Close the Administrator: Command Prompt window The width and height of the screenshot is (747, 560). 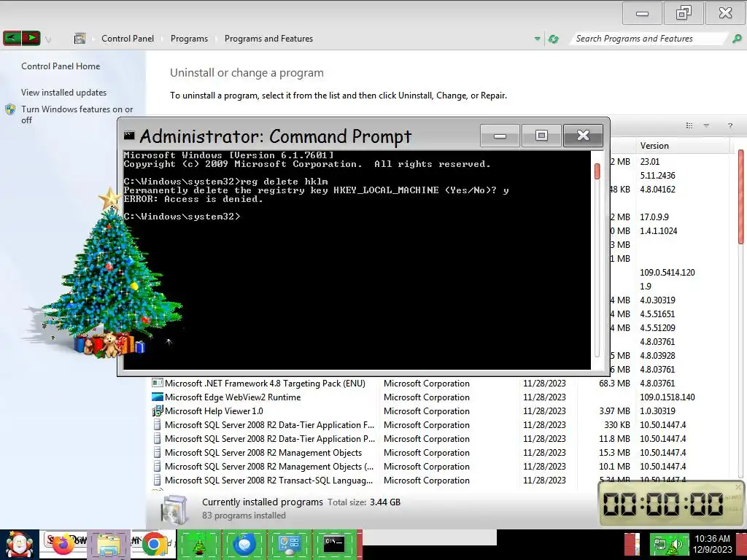point(583,136)
